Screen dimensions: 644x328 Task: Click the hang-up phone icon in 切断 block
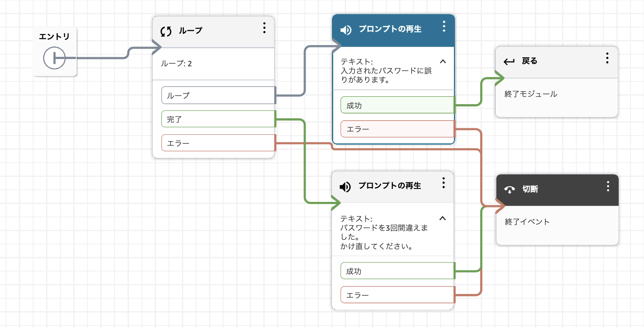point(510,190)
